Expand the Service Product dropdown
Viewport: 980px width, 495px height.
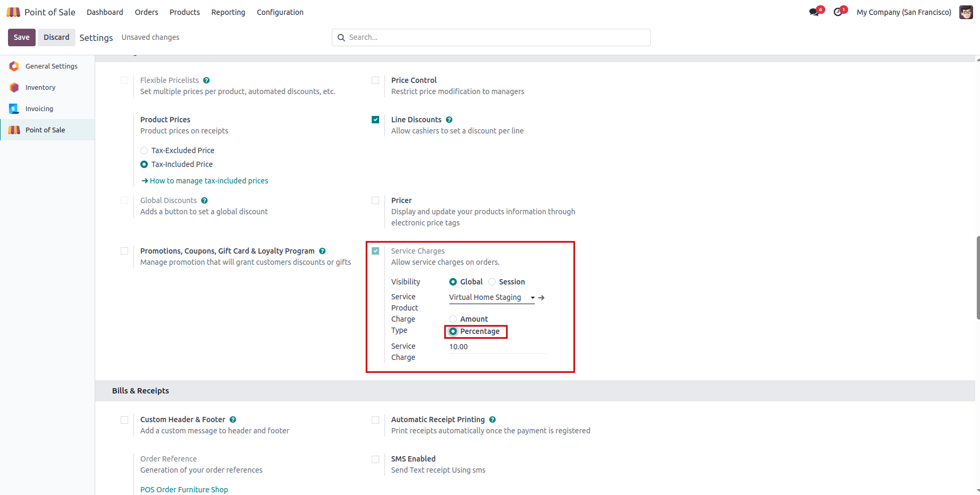pos(532,298)
